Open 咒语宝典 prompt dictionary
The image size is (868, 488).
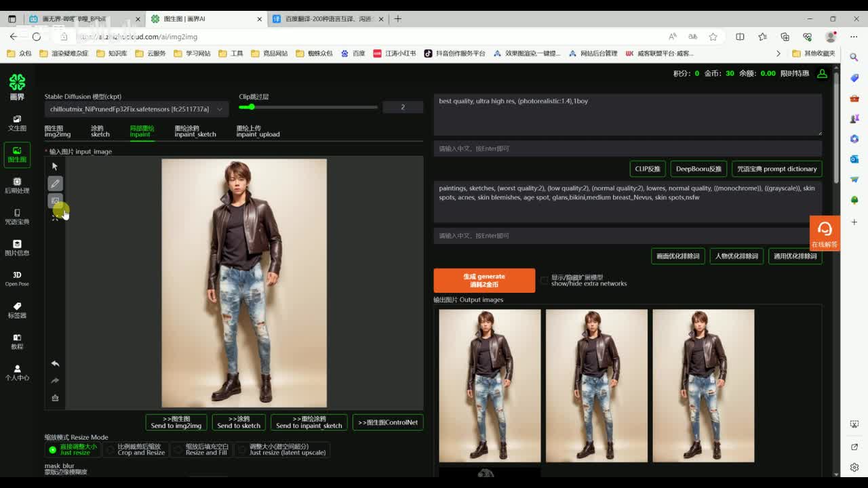click(x=776, y=169)
